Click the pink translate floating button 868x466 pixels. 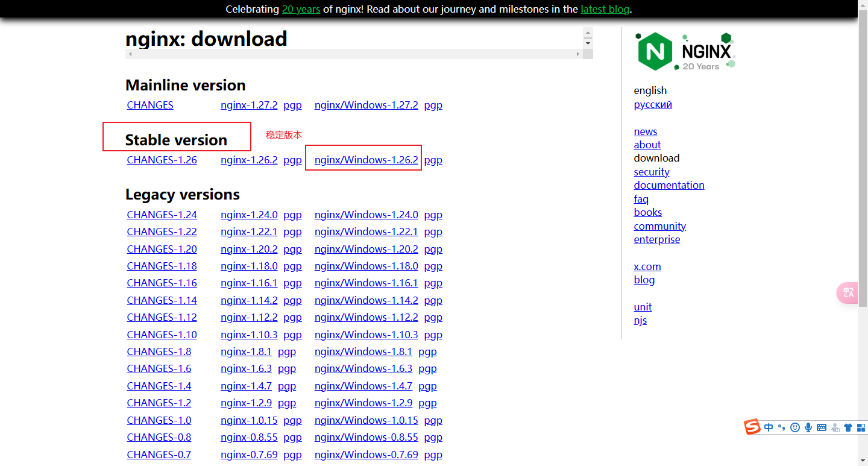tap(848, 292)
